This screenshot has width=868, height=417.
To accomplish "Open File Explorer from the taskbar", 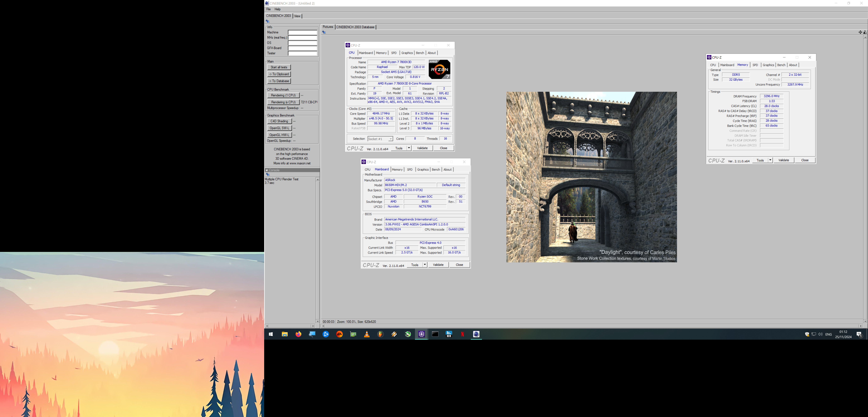I will point(285,334).
